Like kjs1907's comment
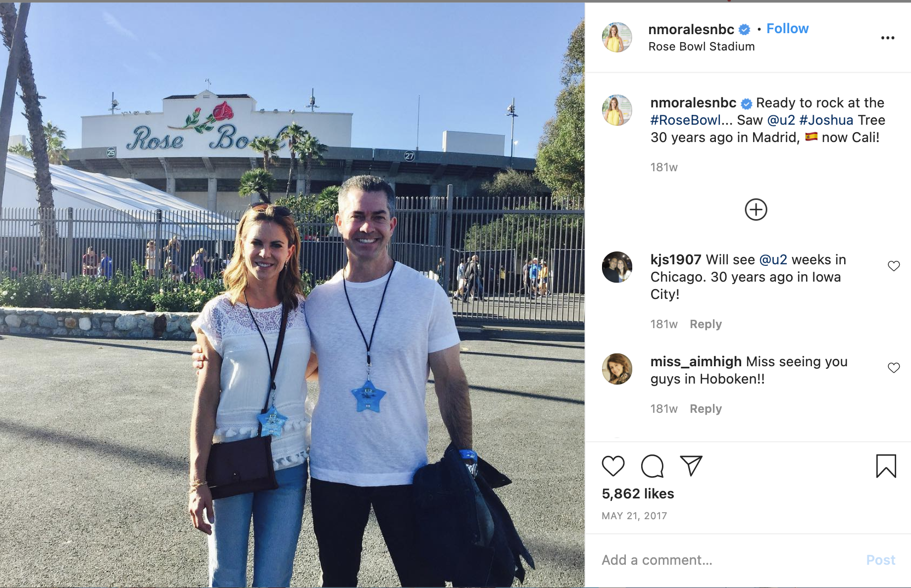 894,266
